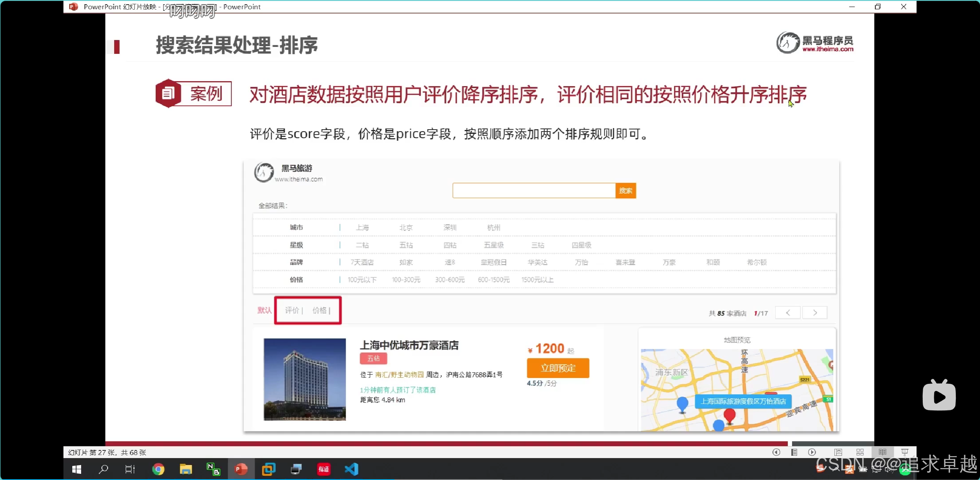This screenshot has width=980, height=480.
Task: Play the video using bilibili play icon
Action: [x=939, y=397]
